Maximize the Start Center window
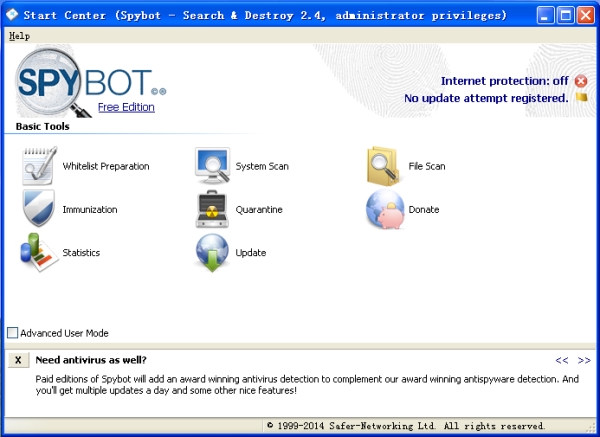This screenshot has height=437, width=600. 565,15
